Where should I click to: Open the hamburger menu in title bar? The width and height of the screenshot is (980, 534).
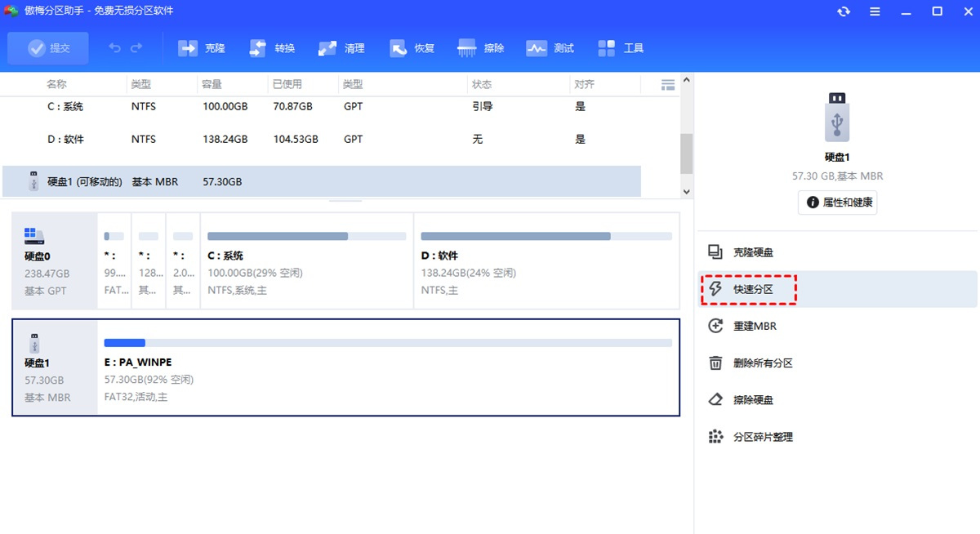875,11
